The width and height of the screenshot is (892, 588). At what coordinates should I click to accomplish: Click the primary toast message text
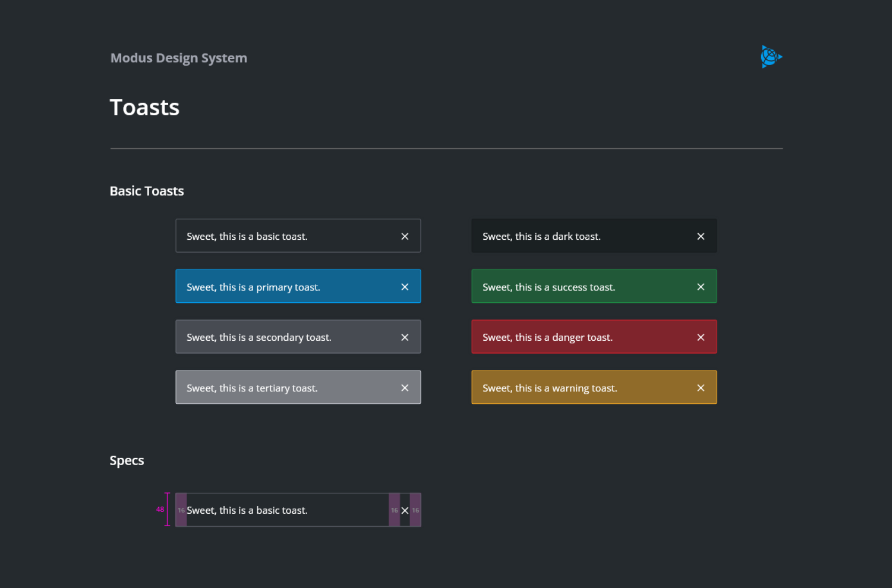click(253, 287)
